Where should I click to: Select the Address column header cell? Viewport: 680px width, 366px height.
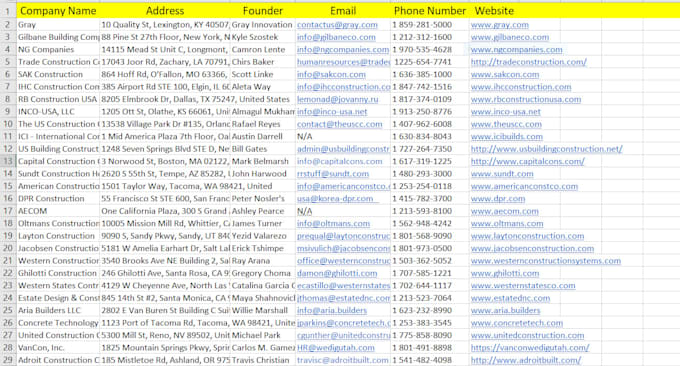click(x=165, y=11)
